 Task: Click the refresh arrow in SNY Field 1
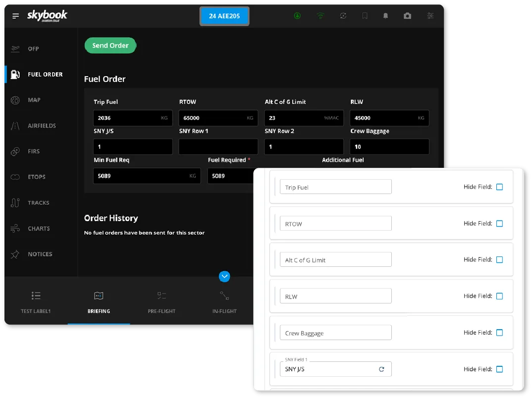(x=381, y=369)
